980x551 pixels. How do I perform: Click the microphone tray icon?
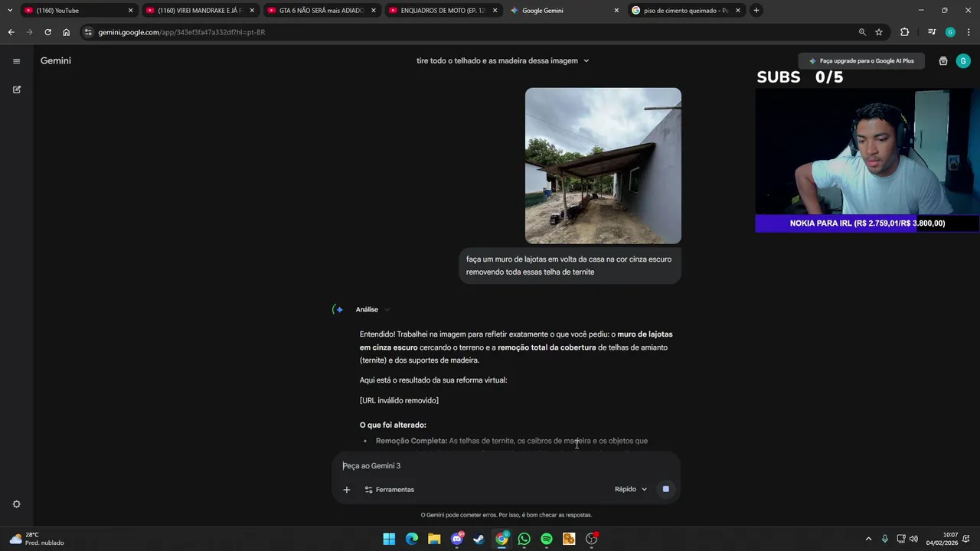tap(885, 539)
